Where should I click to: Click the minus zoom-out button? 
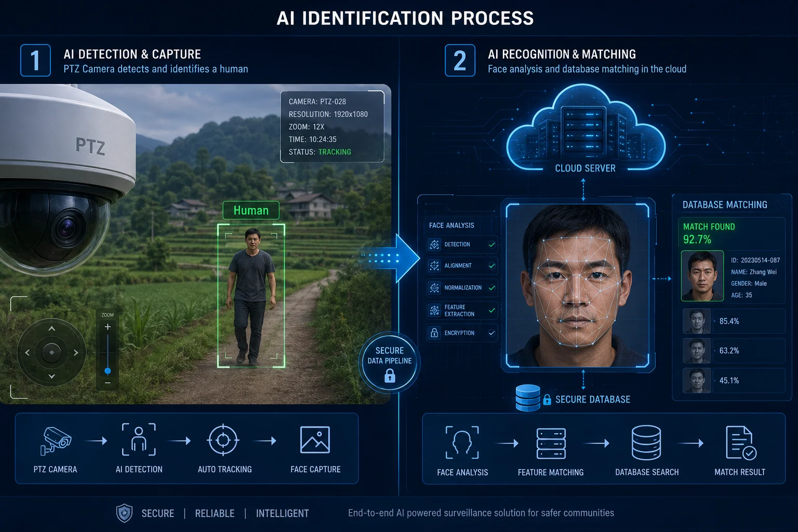108,383
